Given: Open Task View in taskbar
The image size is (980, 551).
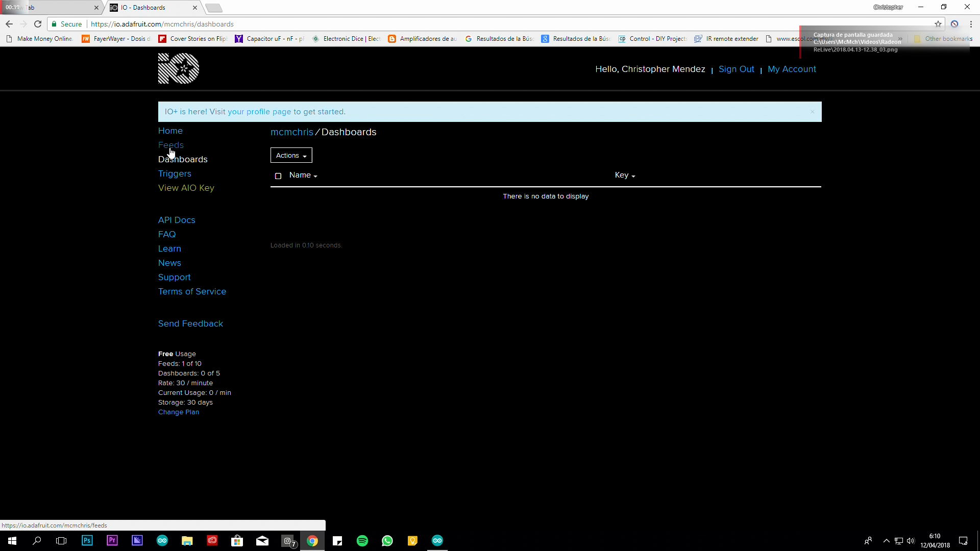Looking at the screenshot, I should tap(61, 541).
